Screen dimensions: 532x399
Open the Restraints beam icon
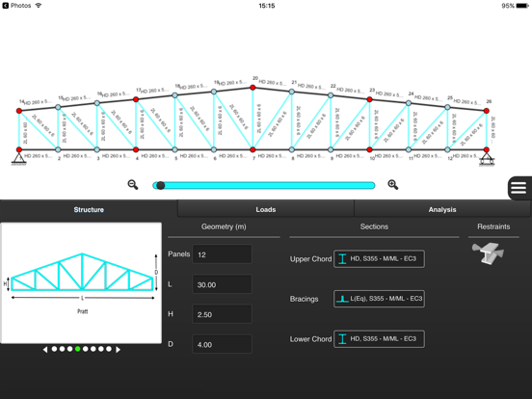click(x=488, y=253)
